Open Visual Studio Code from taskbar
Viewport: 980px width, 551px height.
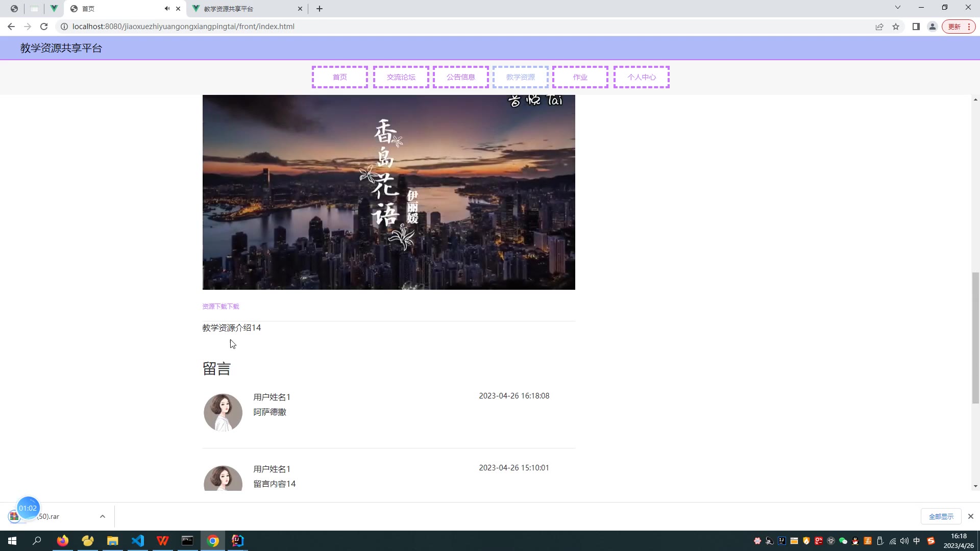click(x=138, y=541)
